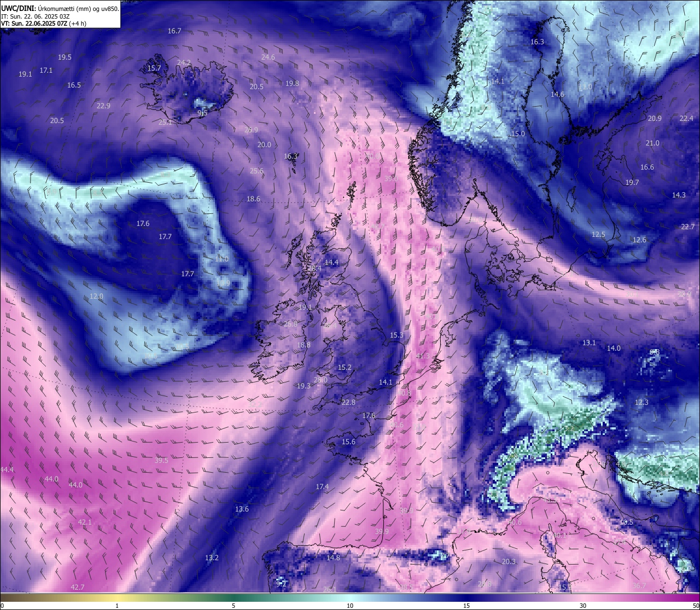
Task: Click the 20.0 value label
Action: click(x=264, y=144)
